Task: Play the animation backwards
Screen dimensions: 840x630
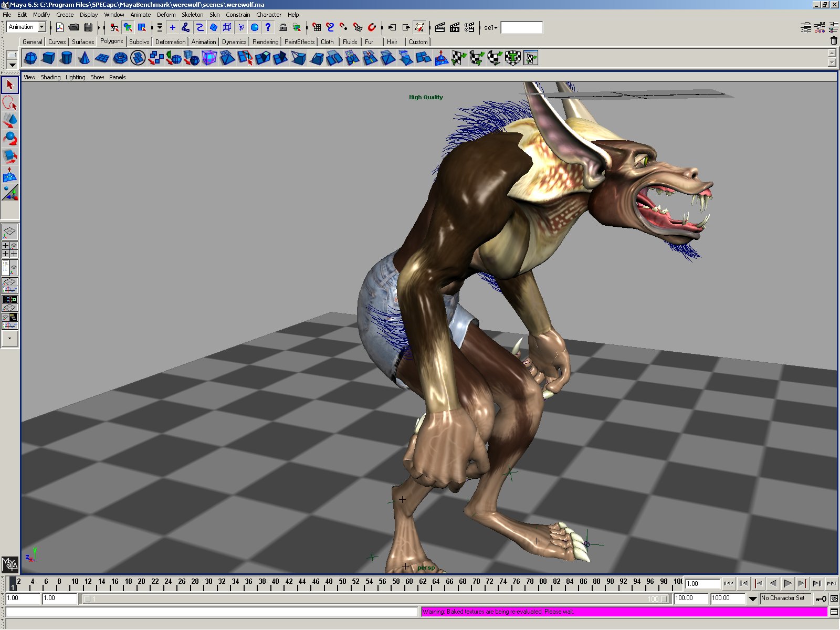Action: [x=773, y=583]
